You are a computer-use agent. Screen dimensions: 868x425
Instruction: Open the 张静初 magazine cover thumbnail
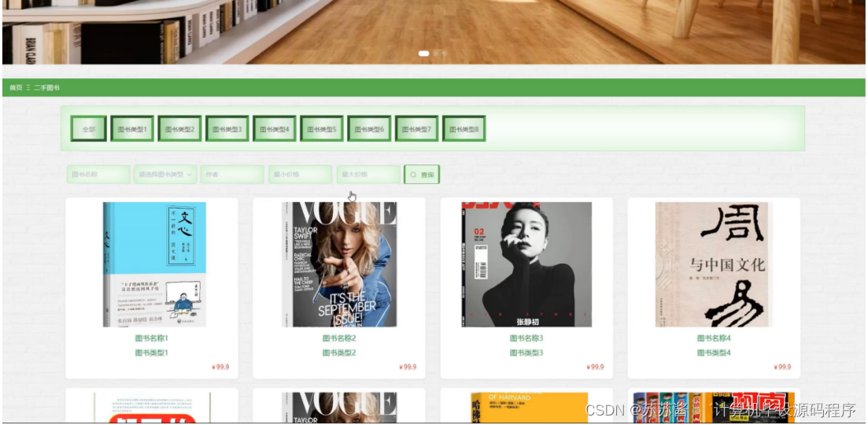526,264
